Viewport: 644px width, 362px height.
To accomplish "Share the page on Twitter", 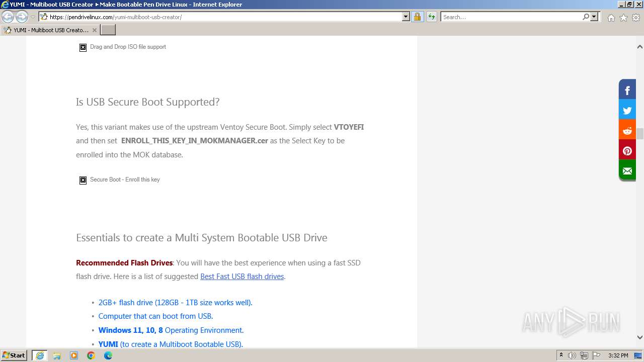I will (x=627, y=111).
